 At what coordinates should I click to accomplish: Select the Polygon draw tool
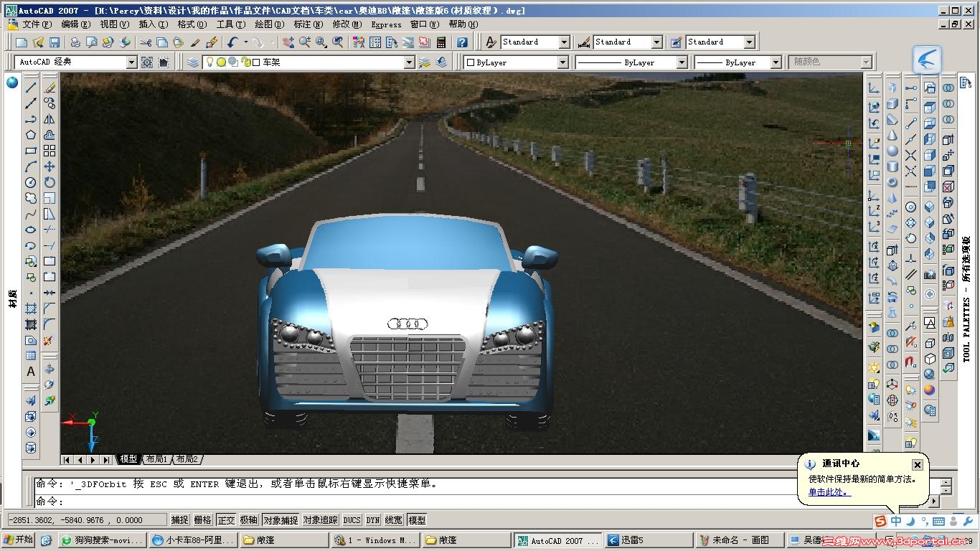click(31, 135)
